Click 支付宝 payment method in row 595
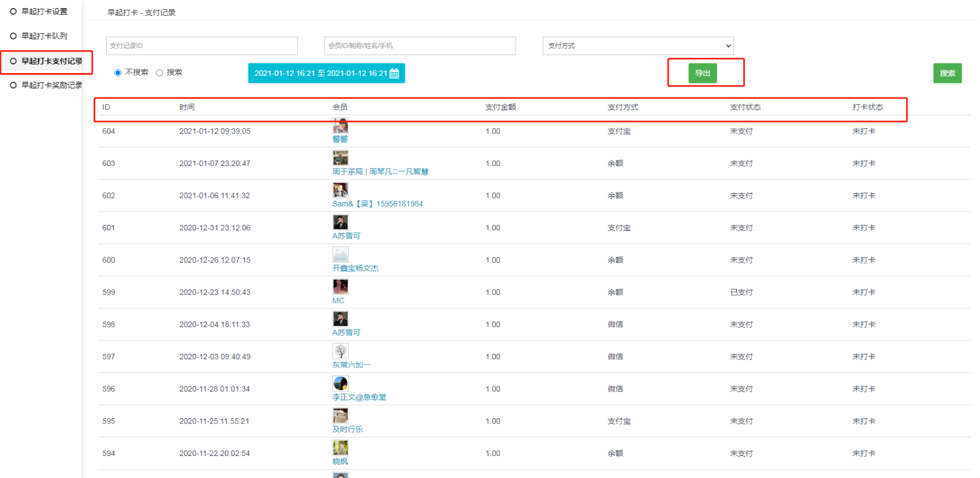The image size is (980, 478). (619, 421)
